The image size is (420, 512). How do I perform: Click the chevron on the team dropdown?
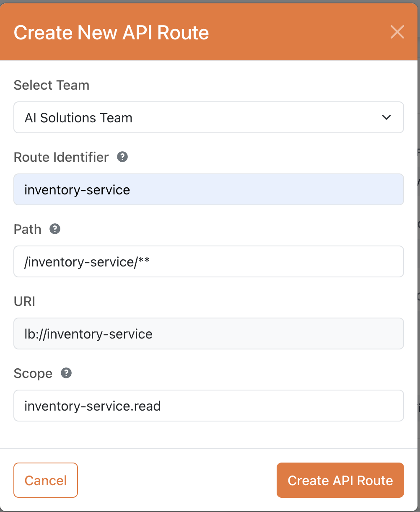click(386, 117)
